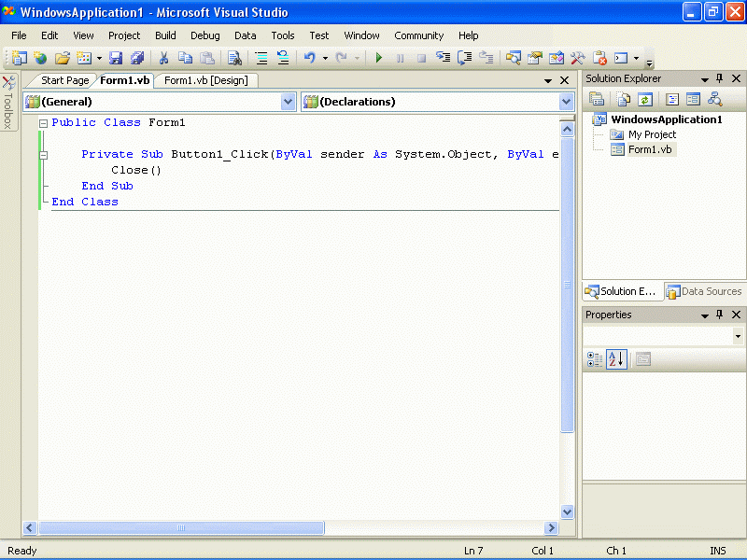Click the New Project toolbar icon
Viewport: 747px width, 560px height.
coord(19,58)
